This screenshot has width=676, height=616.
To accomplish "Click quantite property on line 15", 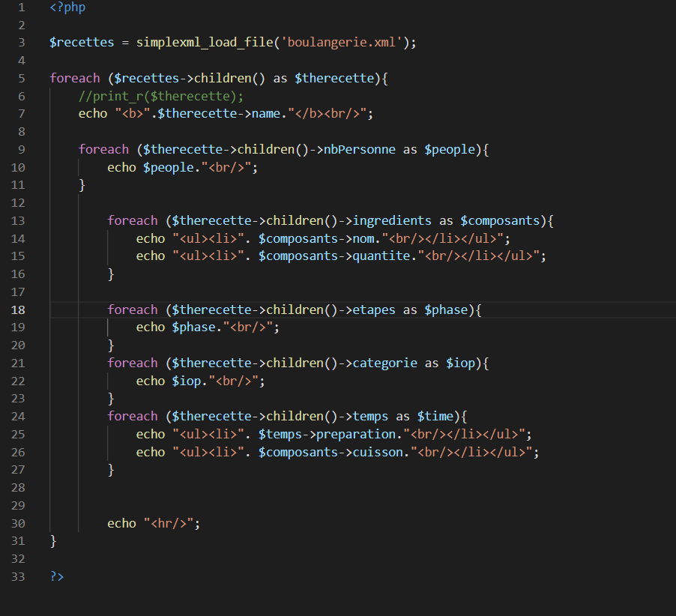I will click(x=381, y=256).
